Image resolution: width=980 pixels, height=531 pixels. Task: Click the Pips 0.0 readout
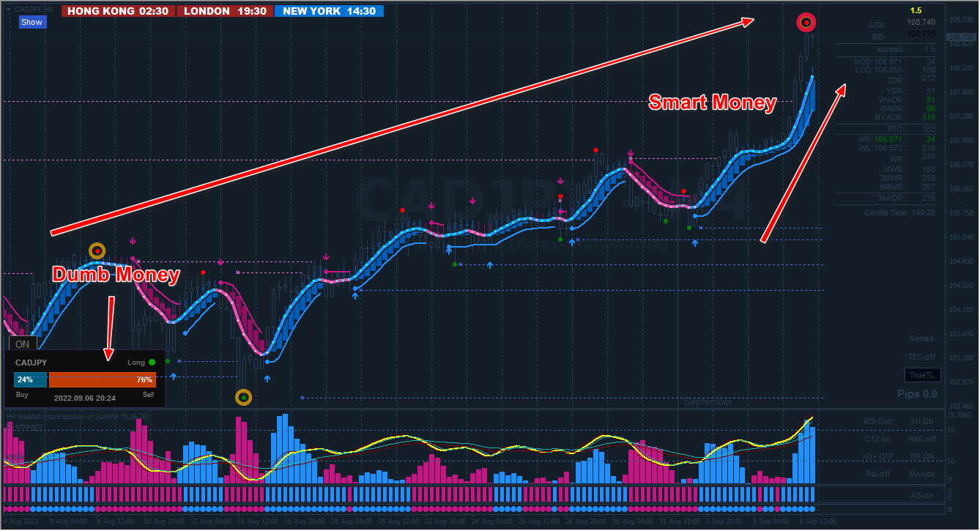[917, 394]
